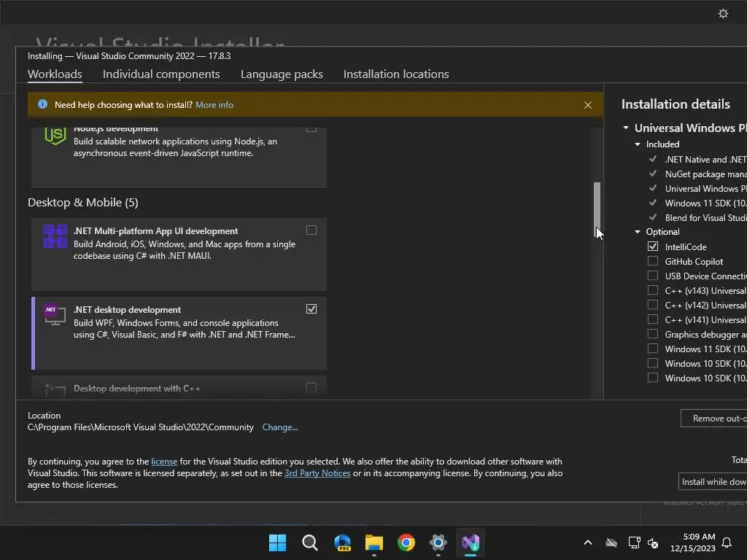The width and height of the screenshot is (747, 560).
Task: Open the notifications bell
Action: coord(727,542)
